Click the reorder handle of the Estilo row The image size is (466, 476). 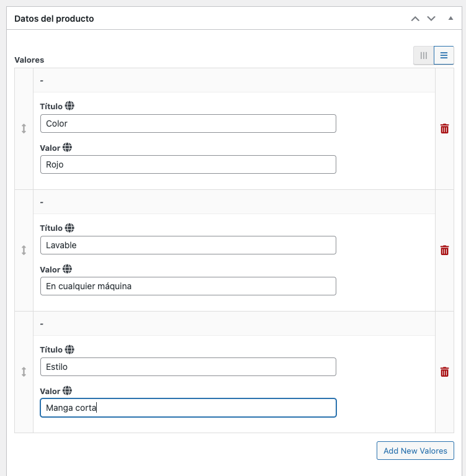click(24, 372)
